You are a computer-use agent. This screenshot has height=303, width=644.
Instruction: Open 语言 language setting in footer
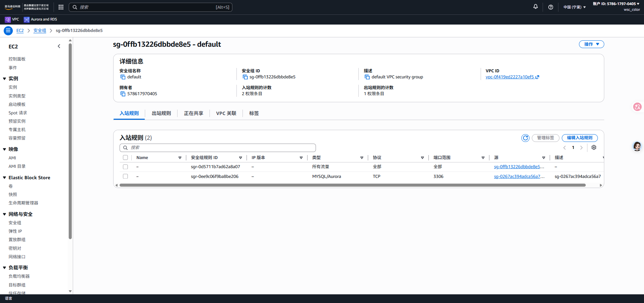[8, 299]
